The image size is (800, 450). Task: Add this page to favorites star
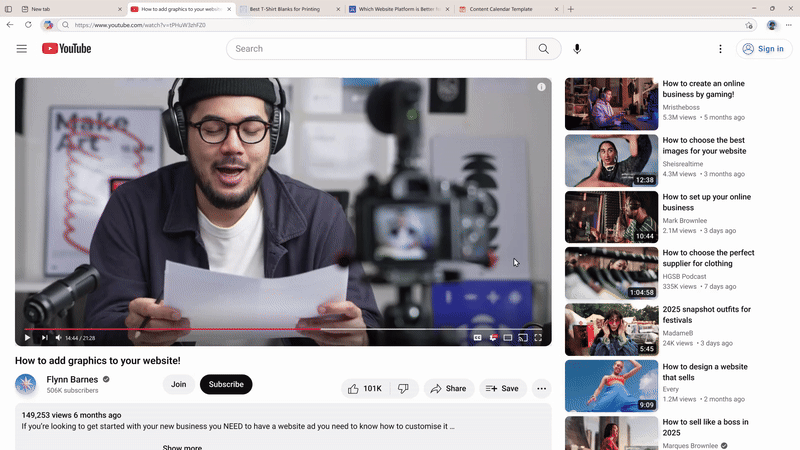748,25
